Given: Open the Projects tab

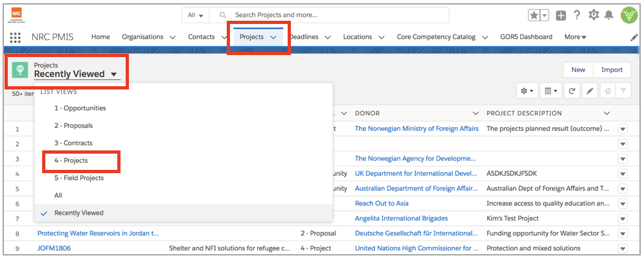Looking at the screenshot, I should (x=251, y=37).
